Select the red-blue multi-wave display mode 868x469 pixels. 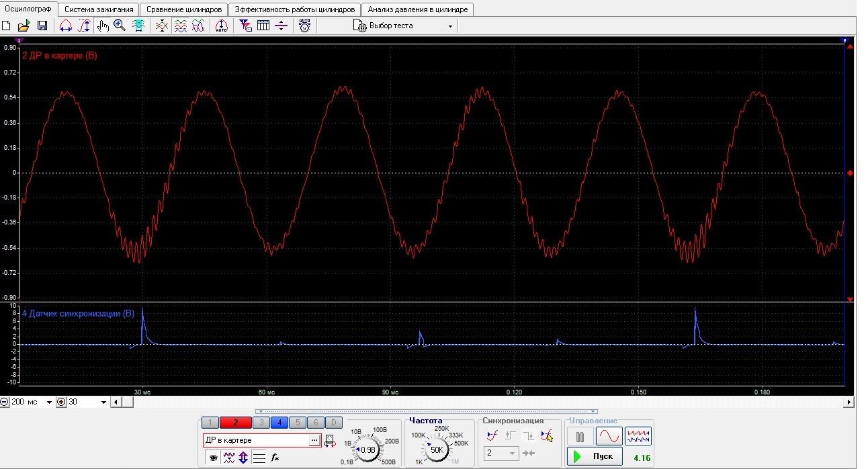[638, 436]
